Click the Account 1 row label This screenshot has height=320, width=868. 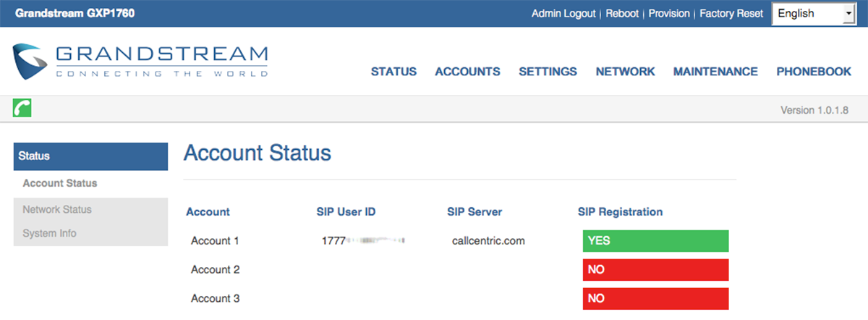click(x=215, y=241)
